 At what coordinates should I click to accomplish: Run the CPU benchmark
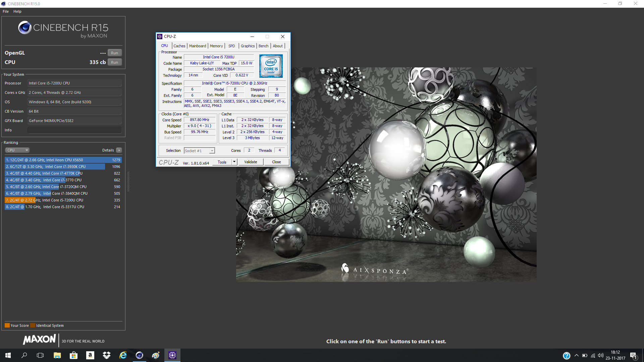tap(115, 62)
